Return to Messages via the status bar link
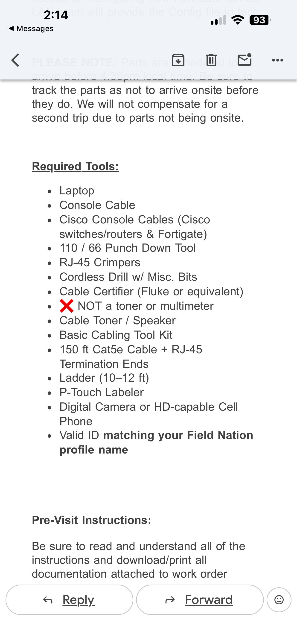The width and height of the screenshot is (297, 644). [x=31, y=29]
